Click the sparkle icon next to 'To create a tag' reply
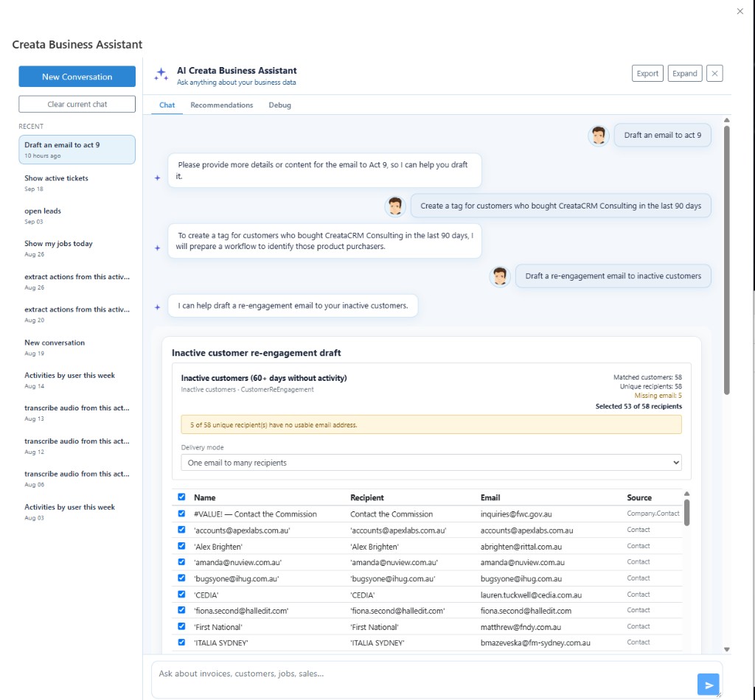Viewport: 755px width, 700px height. tap(157, 248)
